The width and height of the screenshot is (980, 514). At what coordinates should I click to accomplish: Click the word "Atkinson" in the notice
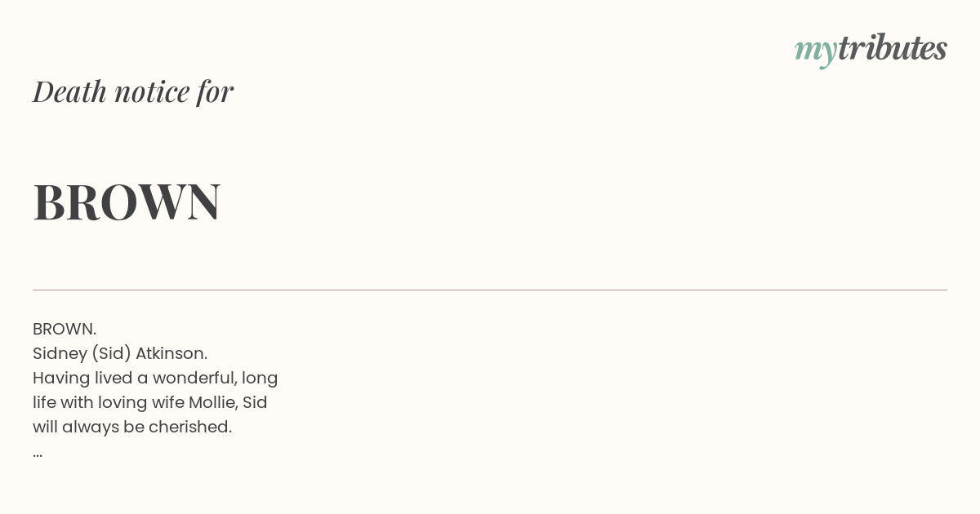pyautogui.click(x=171, y=353)
